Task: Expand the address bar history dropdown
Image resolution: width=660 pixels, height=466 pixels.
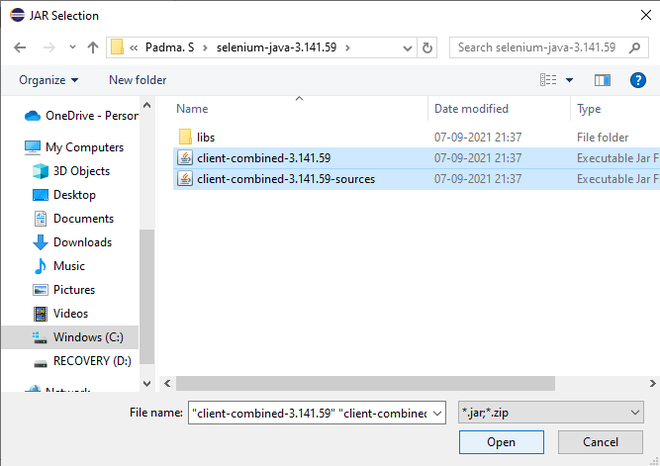Action: pos(407,48)
